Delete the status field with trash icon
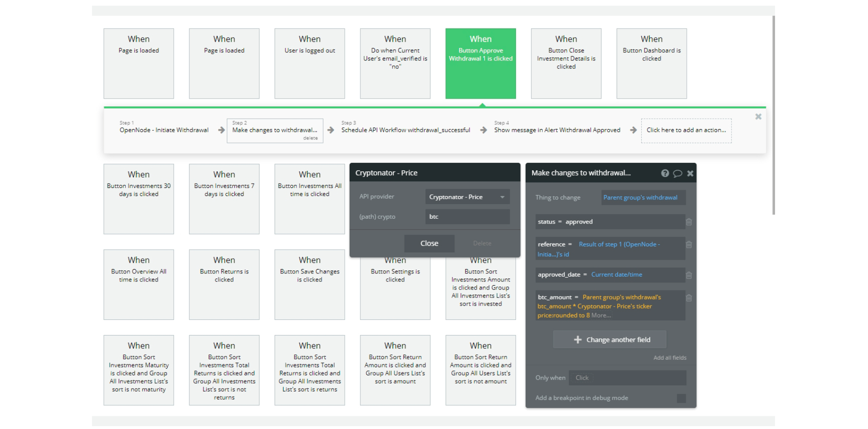Image resolution: width=868 pixels, height=429 pixels. pos(689,222)
